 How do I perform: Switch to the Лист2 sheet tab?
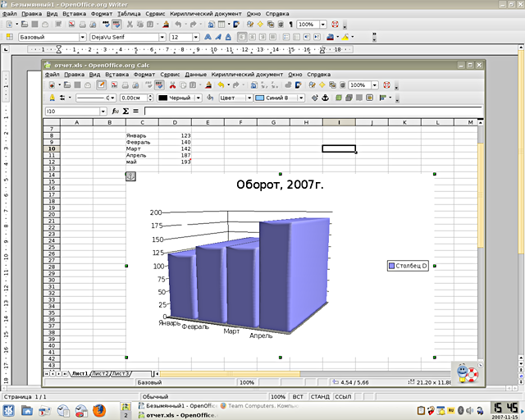click(101, 373)
